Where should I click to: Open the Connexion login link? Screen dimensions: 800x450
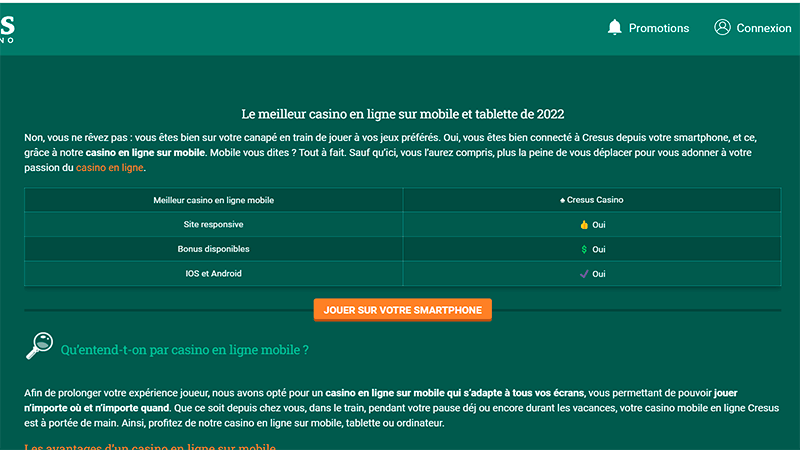763,28
